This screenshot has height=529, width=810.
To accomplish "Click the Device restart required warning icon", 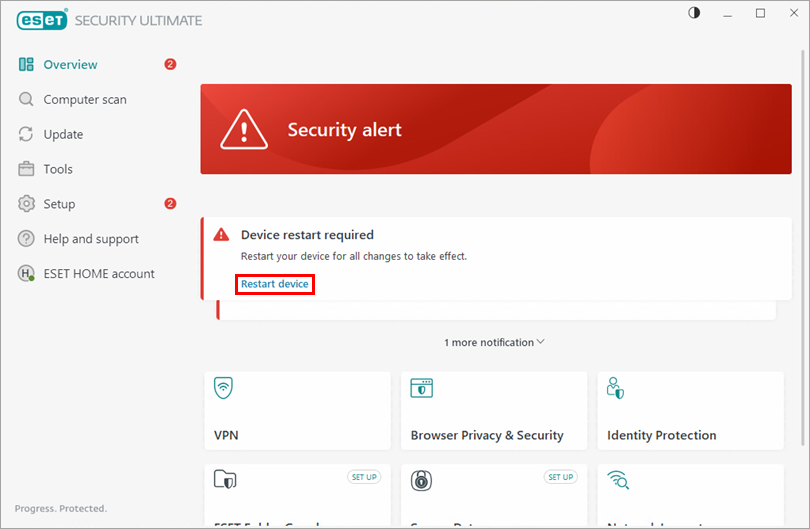I will point(221,235).
